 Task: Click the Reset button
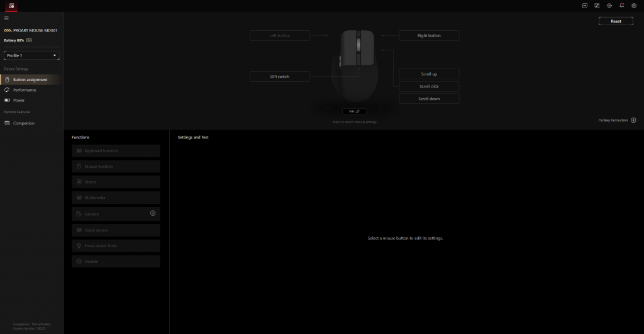point(616,21)
